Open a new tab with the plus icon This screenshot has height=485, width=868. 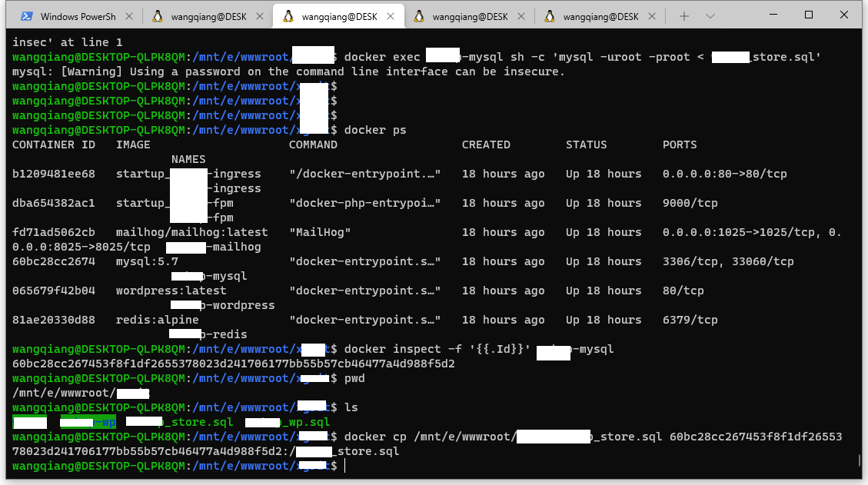click(x=683, y=16)
